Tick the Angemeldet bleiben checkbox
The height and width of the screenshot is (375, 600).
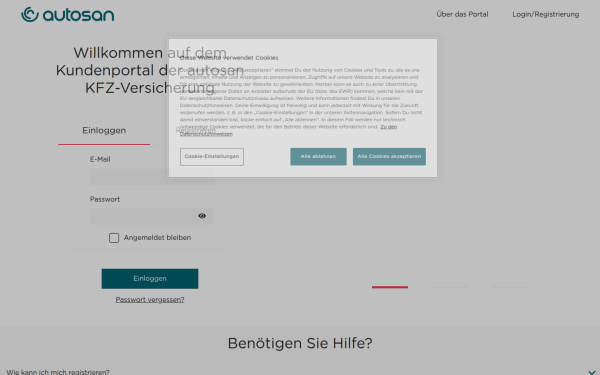(114, 238)
